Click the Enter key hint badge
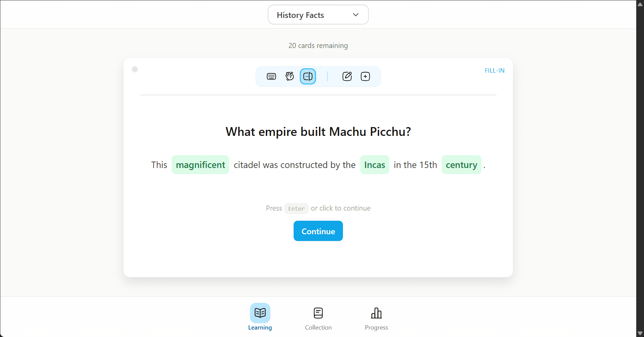This screenshot has height=337, width=644. [x=296, y=209]
